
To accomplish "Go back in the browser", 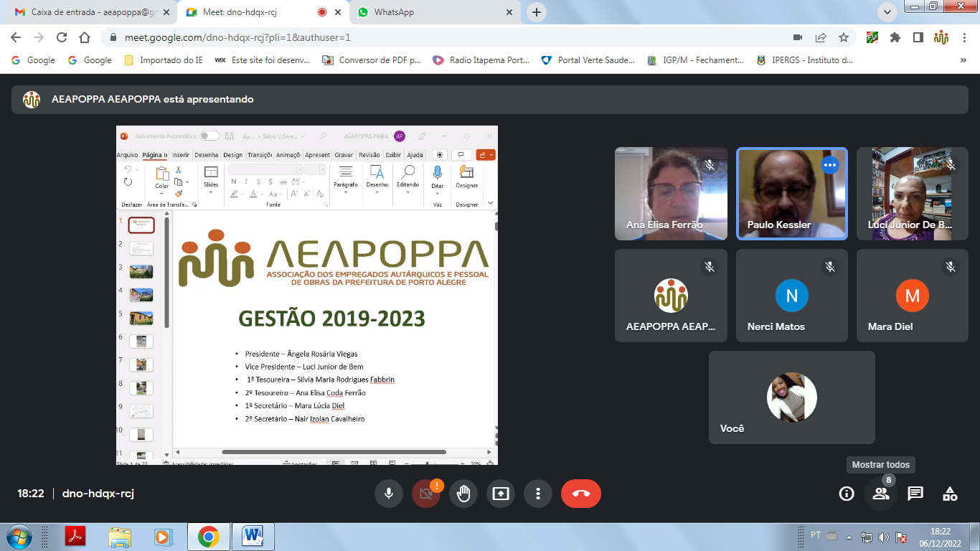I will point(17,37).
